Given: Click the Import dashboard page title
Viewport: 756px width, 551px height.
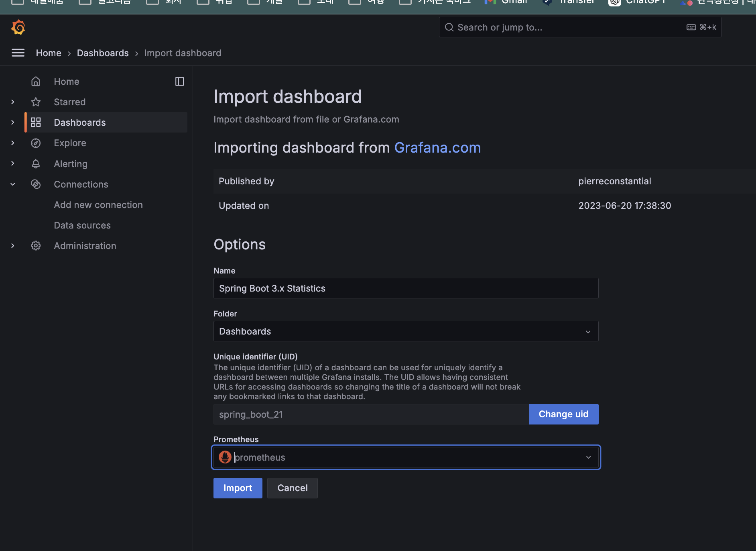Looking at the screenshot, I should pyautogui.click(x=288, y=96).
